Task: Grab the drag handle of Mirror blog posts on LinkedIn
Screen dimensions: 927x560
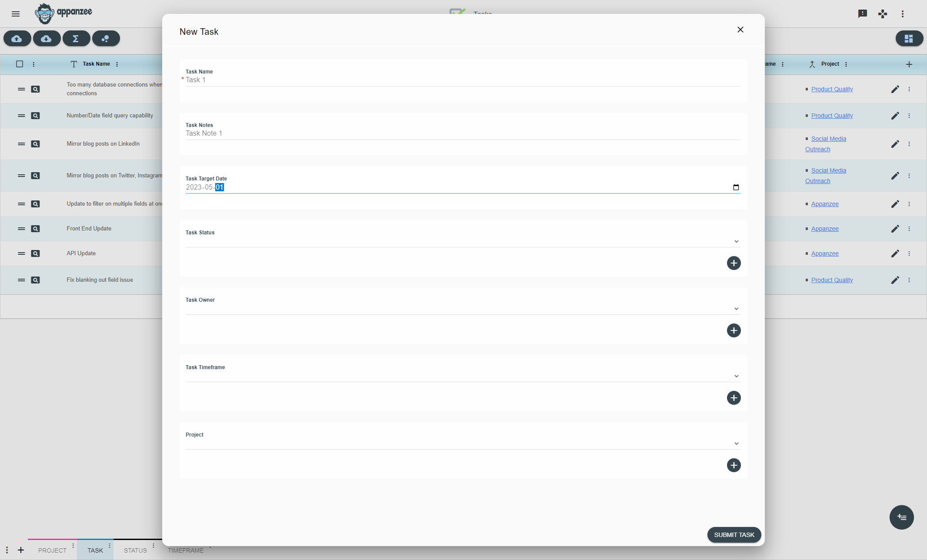Action: [x=21, y=144]
